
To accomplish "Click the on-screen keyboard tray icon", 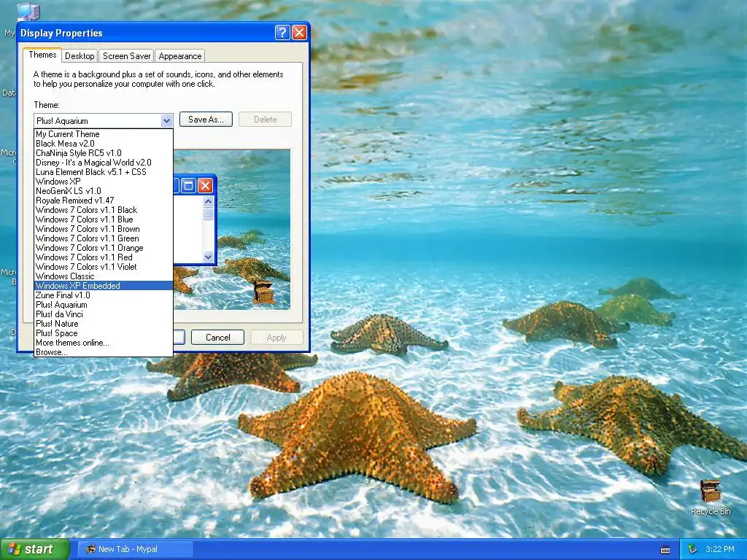I will click(665, 550).
